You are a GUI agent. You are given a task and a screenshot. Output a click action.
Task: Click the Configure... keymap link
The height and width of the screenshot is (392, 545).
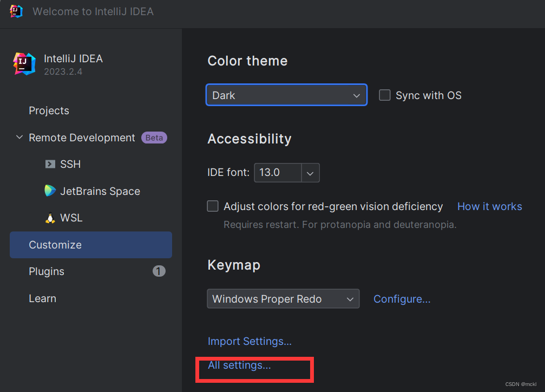(x=402, y=299)
